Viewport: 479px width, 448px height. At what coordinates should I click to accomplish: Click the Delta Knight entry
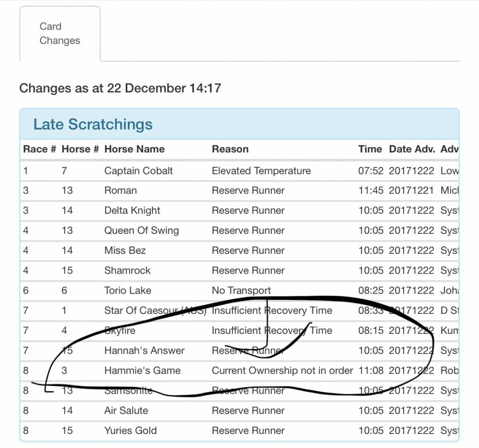tap(132, 210)
